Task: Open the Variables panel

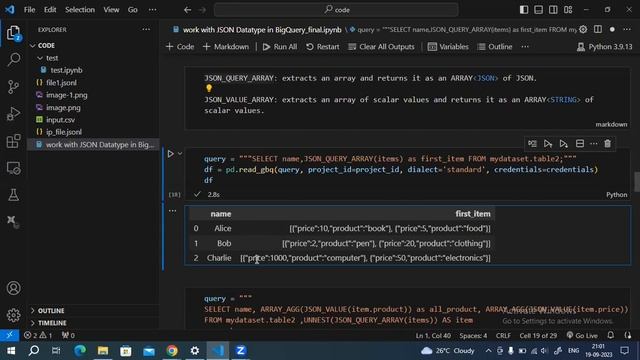Action: (448, 47)
